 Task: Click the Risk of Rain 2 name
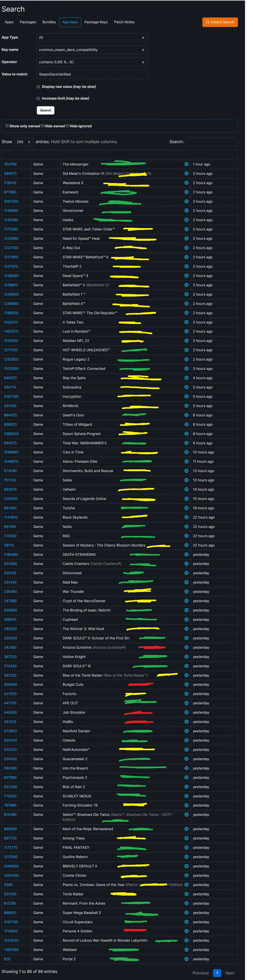[x=74, y=787]
